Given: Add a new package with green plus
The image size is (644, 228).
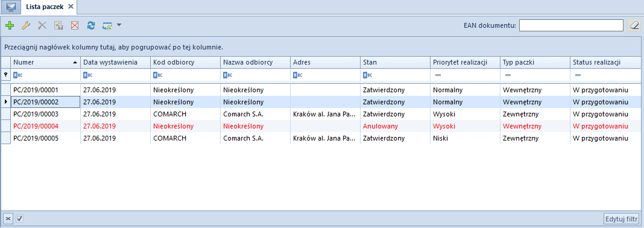Looking at the screenshot, I should tap(10, 25).
